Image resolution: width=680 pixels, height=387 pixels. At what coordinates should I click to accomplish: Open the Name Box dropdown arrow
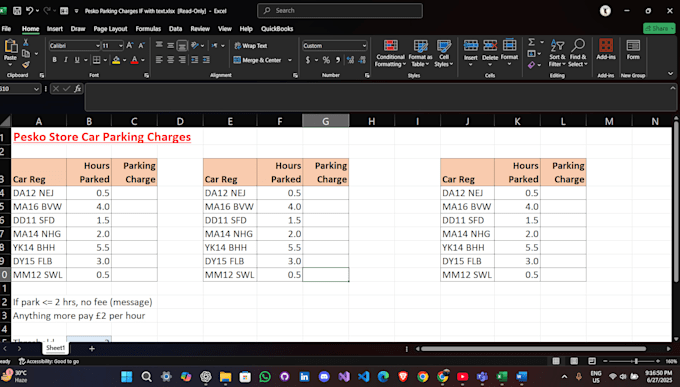pos(36,89)
